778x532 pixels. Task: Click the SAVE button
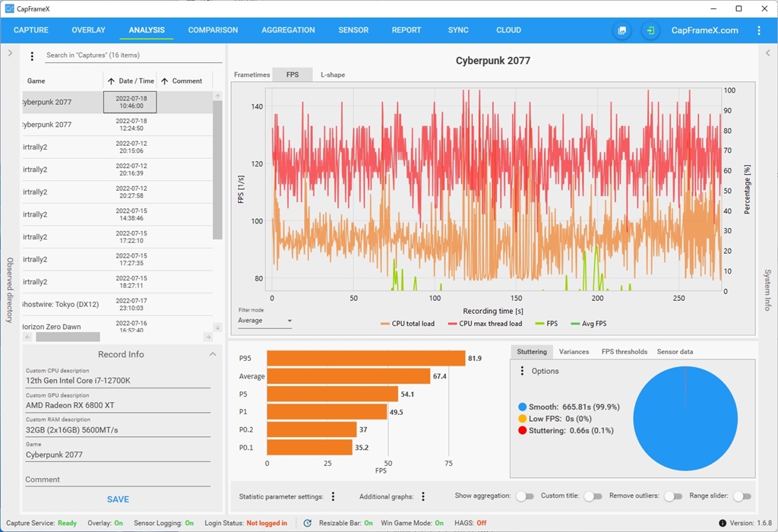pos(118,499)
